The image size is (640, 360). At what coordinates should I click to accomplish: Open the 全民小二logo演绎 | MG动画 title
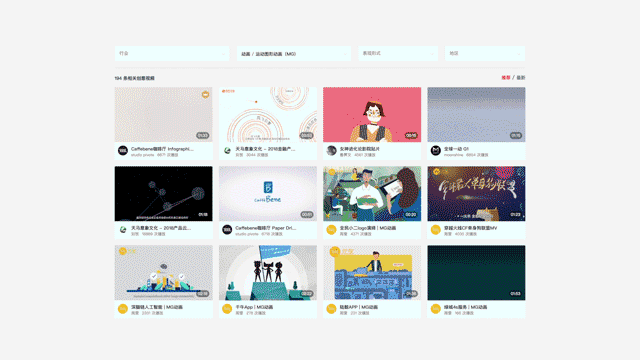tap(368, 228)
